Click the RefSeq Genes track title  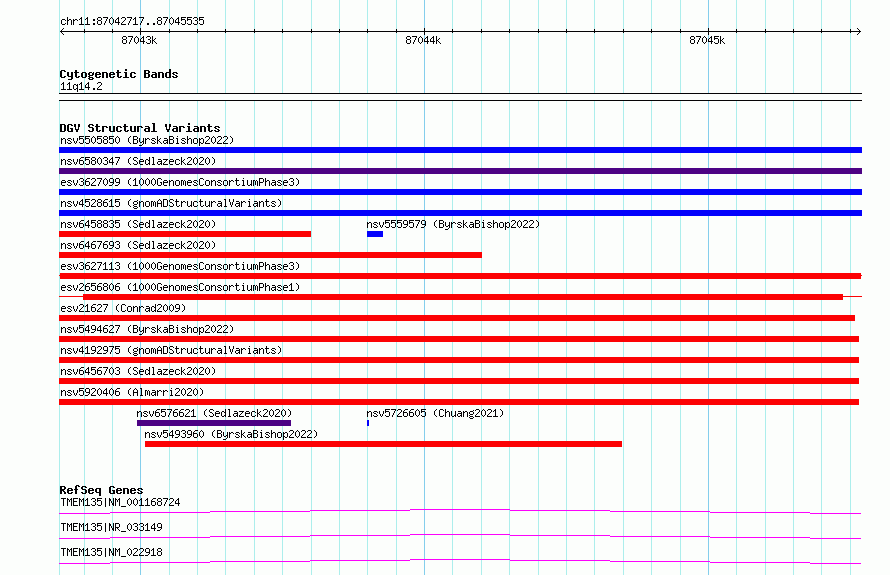pyautogui.click(x=101, y=490)
